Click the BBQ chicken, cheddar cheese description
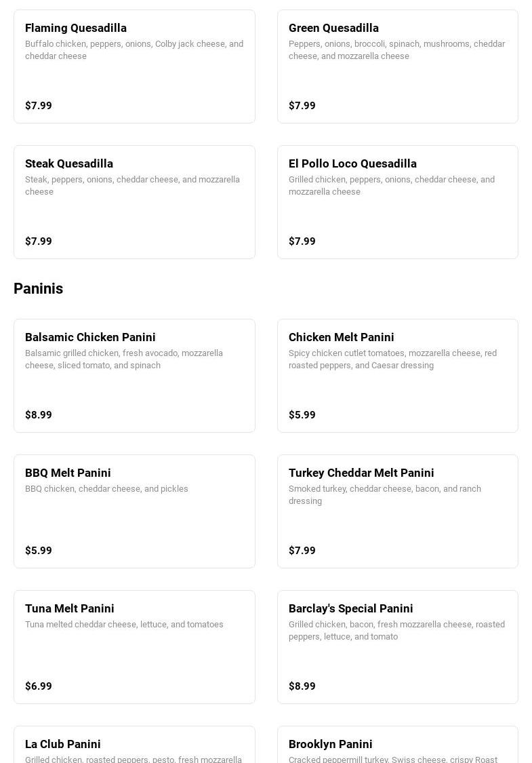Screen dimensions: 532x763 [106, 489]
